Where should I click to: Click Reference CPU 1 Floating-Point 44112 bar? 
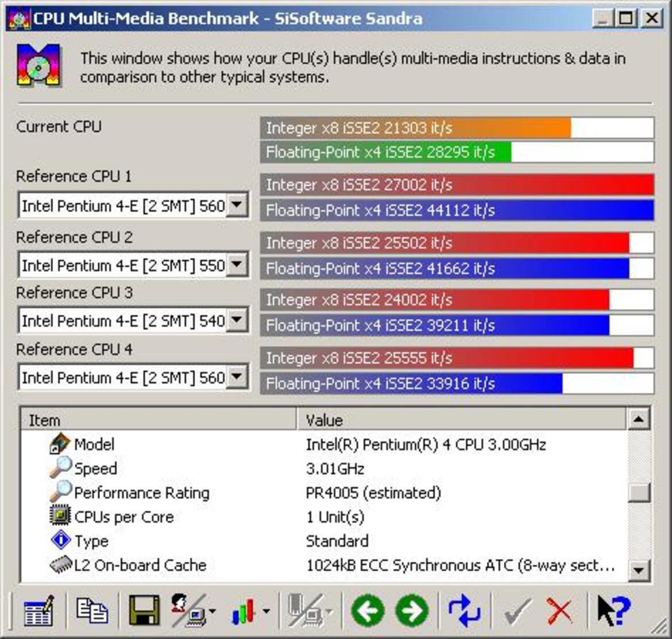pyautogui.click(x=457, y=210)
